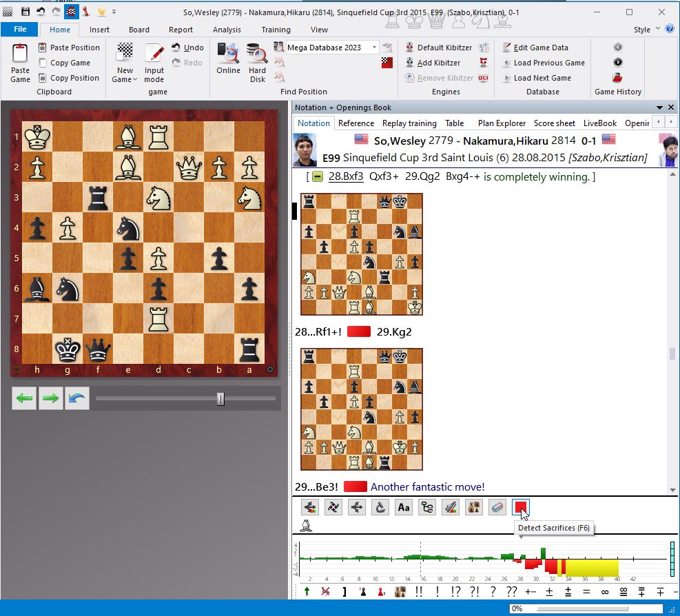Open the variation tree icon

(427, 506)
